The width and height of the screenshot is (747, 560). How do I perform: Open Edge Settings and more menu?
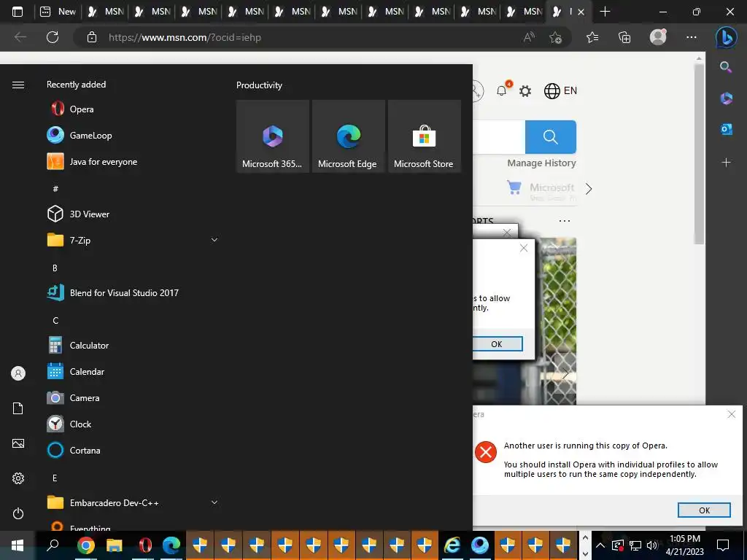(x=692, y=37)
